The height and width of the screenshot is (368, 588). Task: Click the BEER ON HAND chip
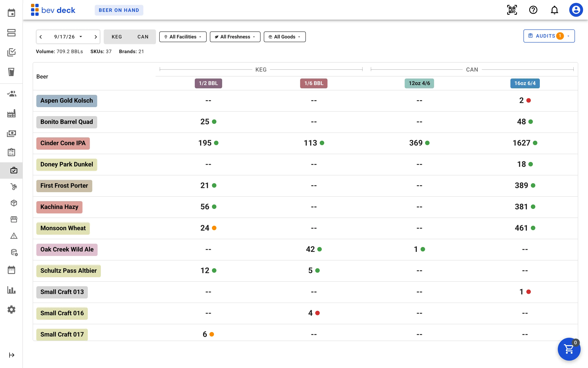pos(119,10)
